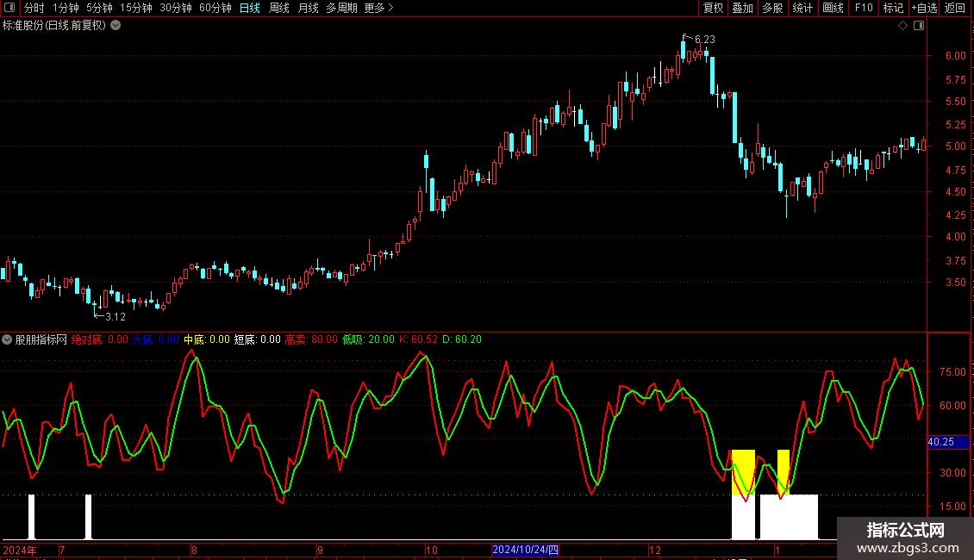Click the 股朋指标网 indicator name
The height and width of the screenshot is (560, 974).
tap(41, 339)
